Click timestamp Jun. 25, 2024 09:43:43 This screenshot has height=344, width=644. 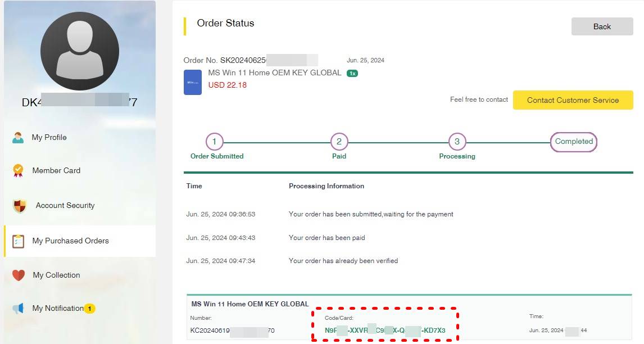pyautogui.click(x=220, y=238)
